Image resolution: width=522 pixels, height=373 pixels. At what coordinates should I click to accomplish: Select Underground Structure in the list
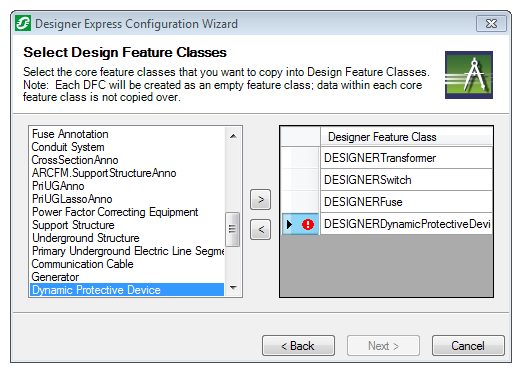(127, 238)
